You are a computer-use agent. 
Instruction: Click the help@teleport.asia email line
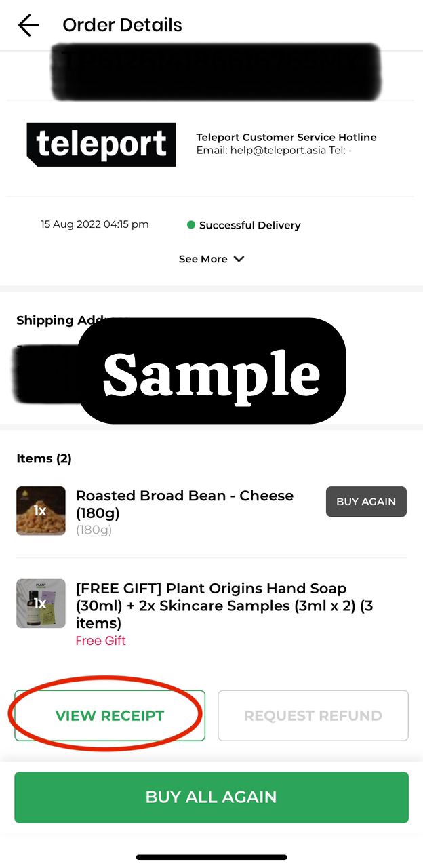[274, 151]
